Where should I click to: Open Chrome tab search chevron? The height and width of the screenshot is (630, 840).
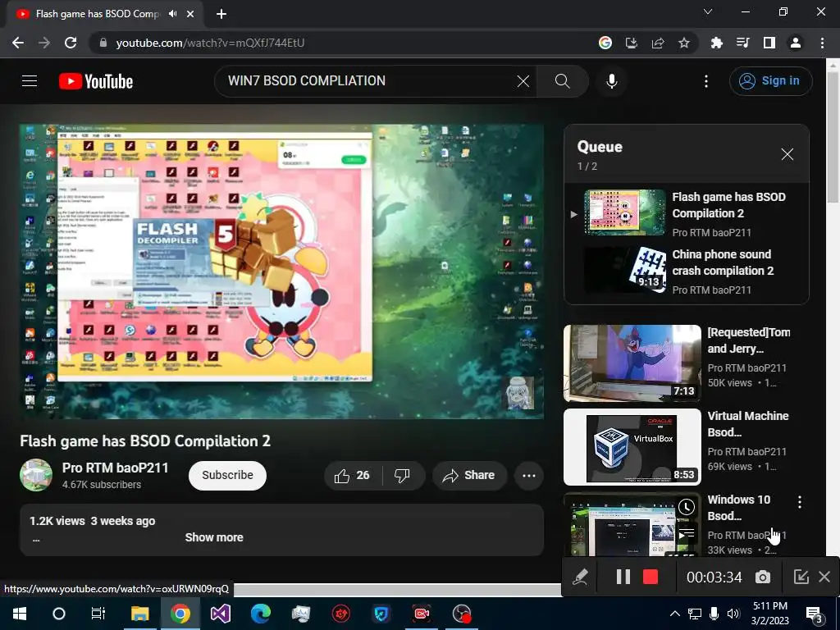708,11
